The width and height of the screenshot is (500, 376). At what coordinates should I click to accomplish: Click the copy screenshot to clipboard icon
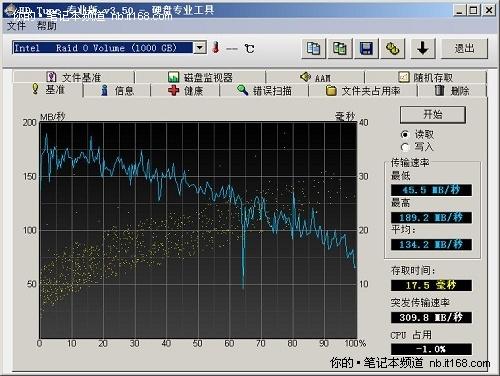point(340,49)
